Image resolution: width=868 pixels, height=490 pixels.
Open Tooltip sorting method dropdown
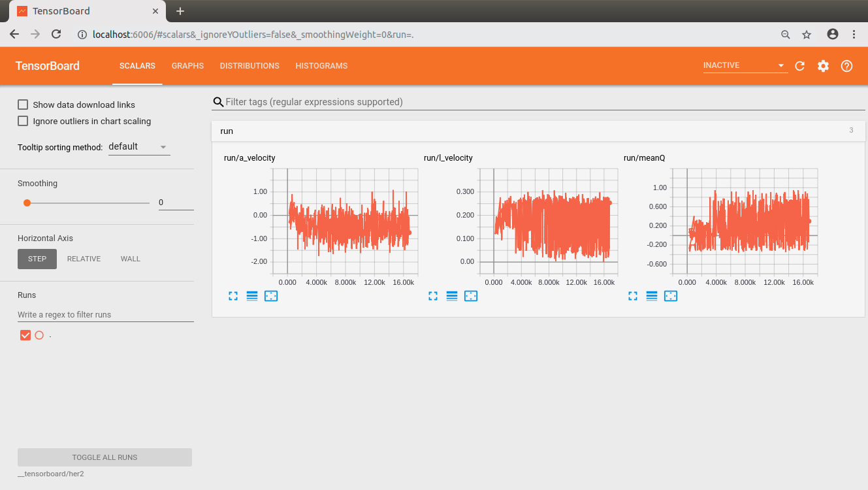[139, 147]
